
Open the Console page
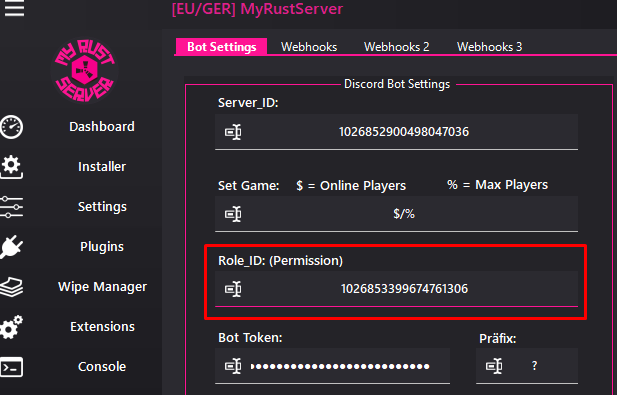point(102,367)
